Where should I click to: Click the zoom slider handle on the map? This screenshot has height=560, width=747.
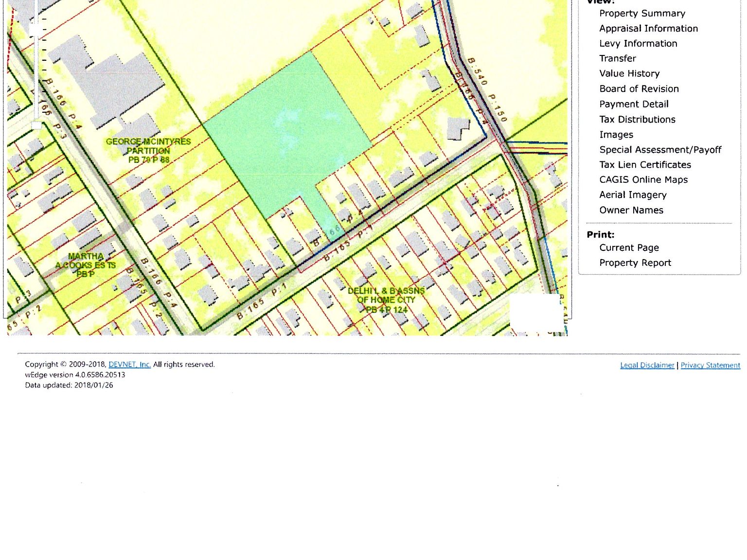click(36, 30)
